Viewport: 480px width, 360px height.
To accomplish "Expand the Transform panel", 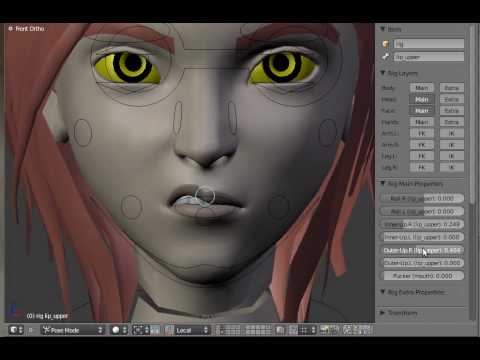I will [383, 313].
